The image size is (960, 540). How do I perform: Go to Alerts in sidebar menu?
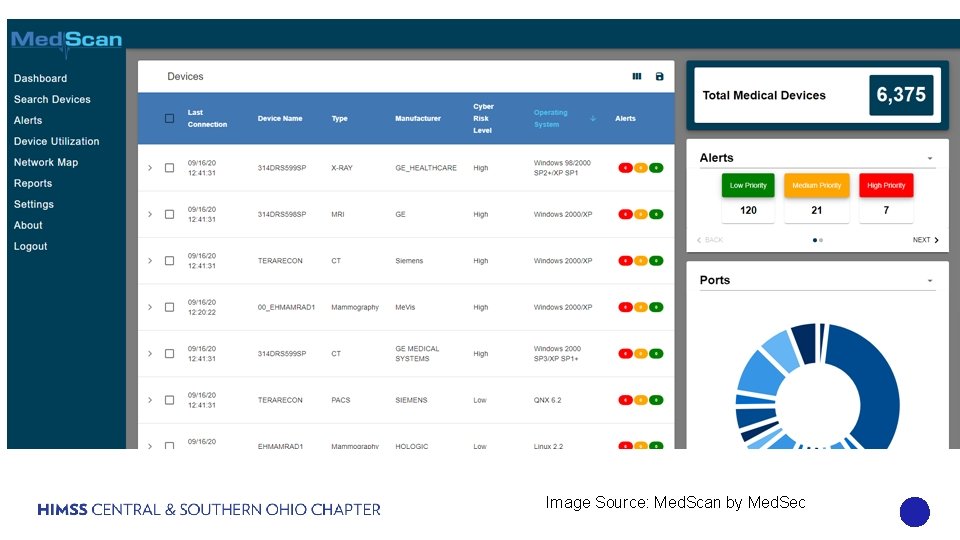28,121
